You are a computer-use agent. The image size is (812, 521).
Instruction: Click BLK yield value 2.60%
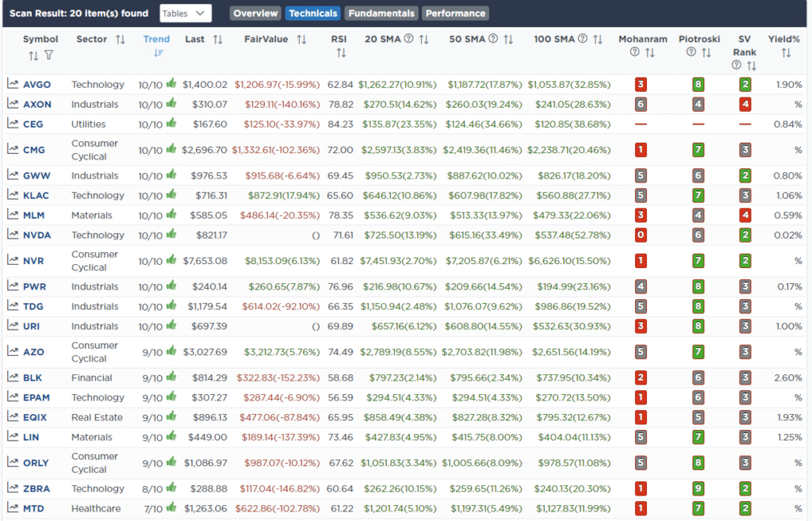pos(787,377)
